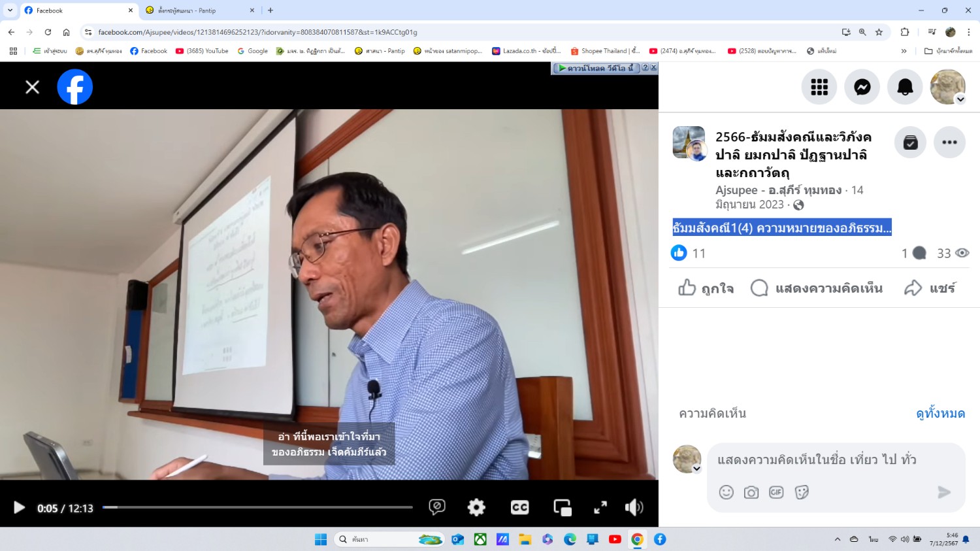The width and height of the screenshot is (980, 551).
Task: Show hidden system tray icons
Action: pos(837,539)
